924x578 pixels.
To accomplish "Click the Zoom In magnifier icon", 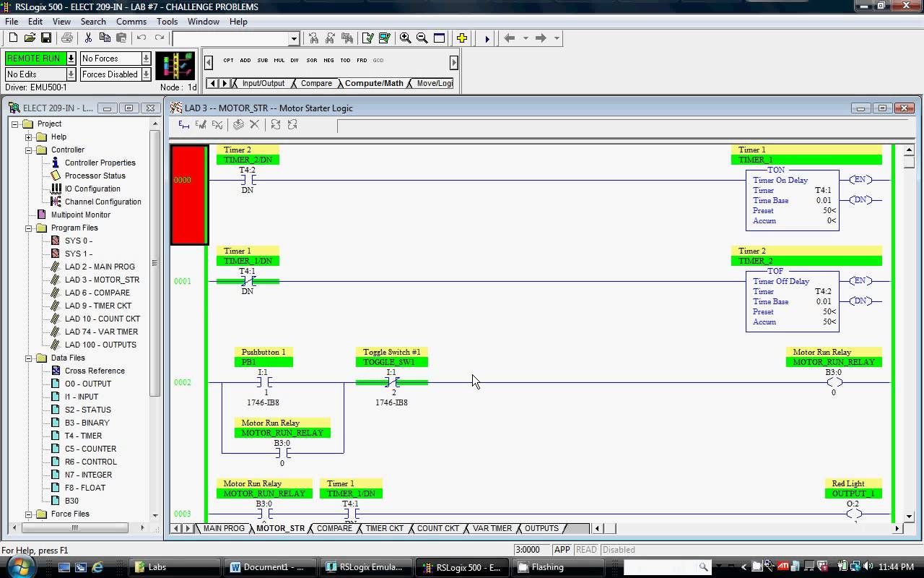I will 405,38.
